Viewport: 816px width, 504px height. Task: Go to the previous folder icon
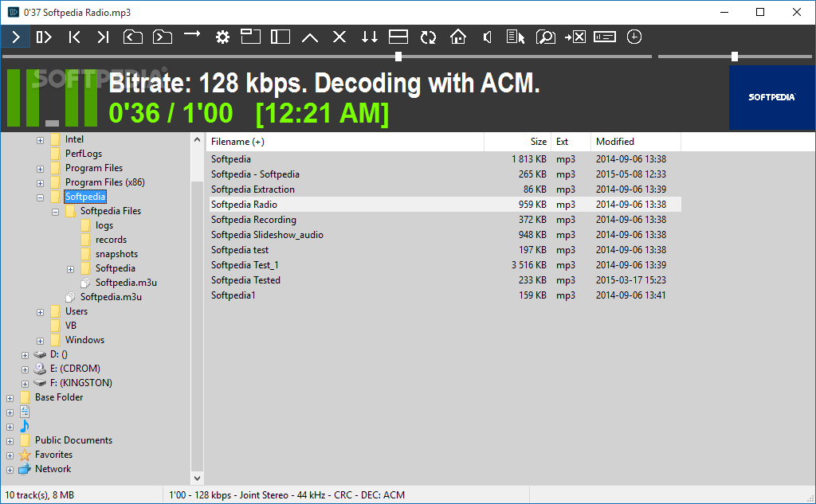[133, 37]
